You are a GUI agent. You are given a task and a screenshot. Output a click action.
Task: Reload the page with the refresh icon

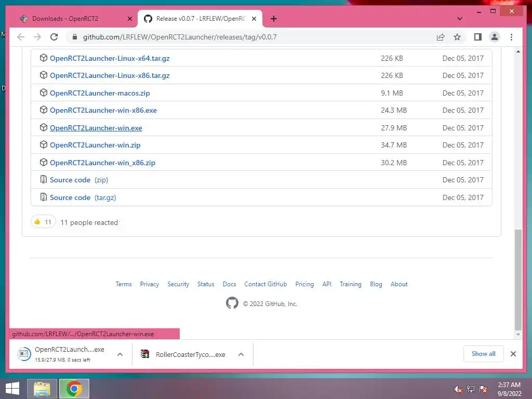pyautogui.click(x=54, y=37)
